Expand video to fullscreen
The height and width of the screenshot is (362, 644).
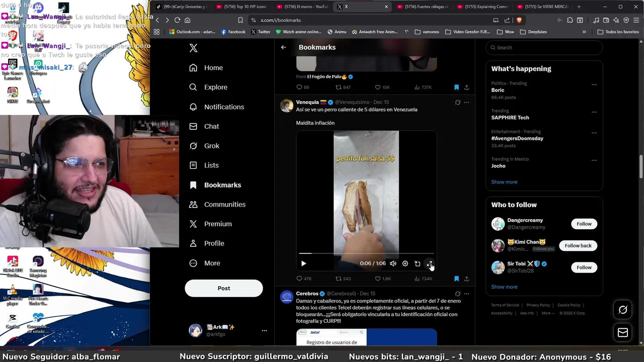pos(429,263)
